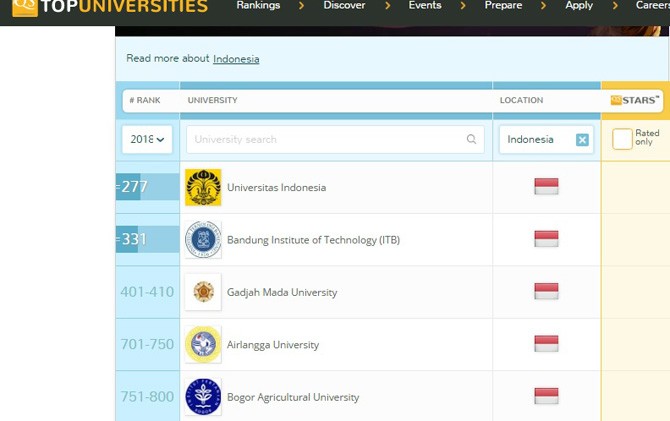Click the search magnifier icon
This screenshot has width=670, height=421.
click(471, 139)
